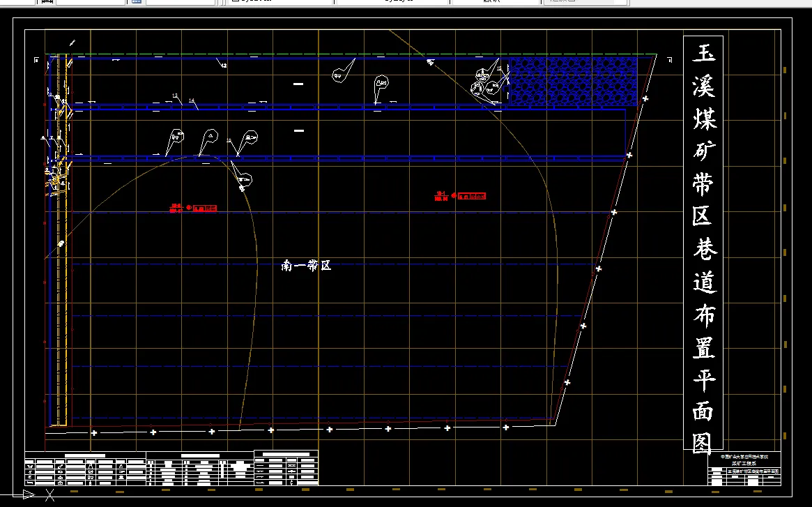The height and width of the screenshot is (507, 812).
Task: Click the character 煤 in the vertical title
Action: pos(704,119)
